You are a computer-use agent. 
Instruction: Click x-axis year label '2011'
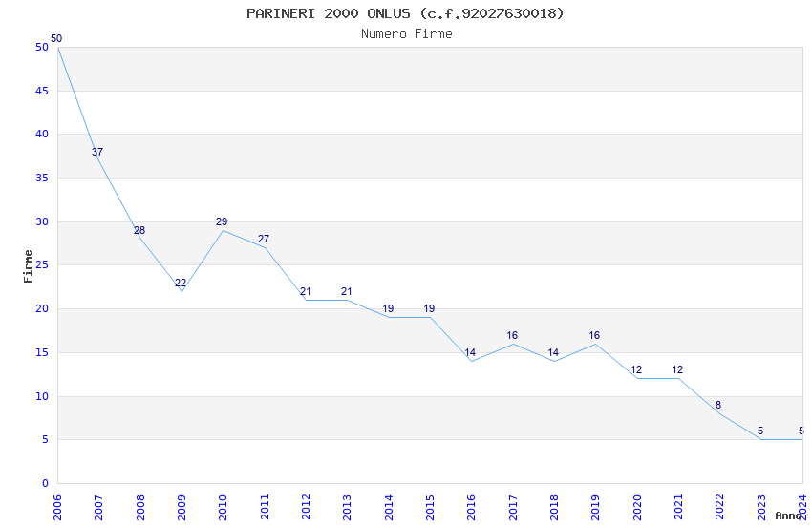(x=265, y=508)
